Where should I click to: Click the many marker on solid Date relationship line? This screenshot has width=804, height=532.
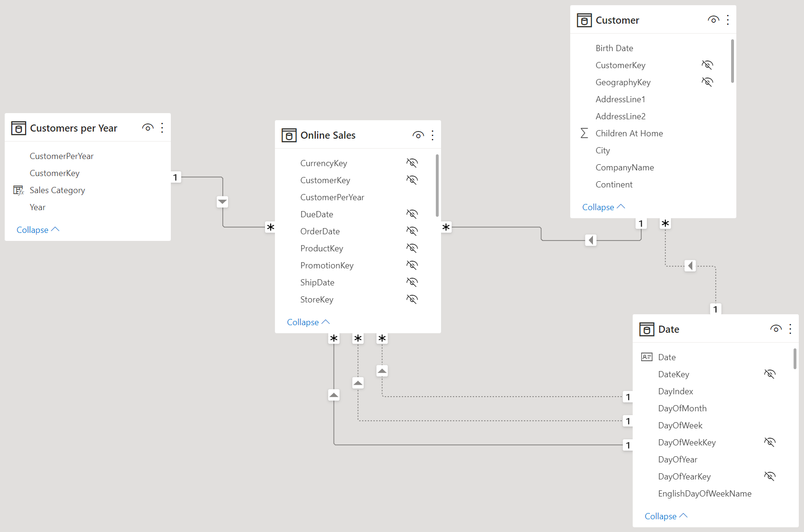(x=334, y=338)
